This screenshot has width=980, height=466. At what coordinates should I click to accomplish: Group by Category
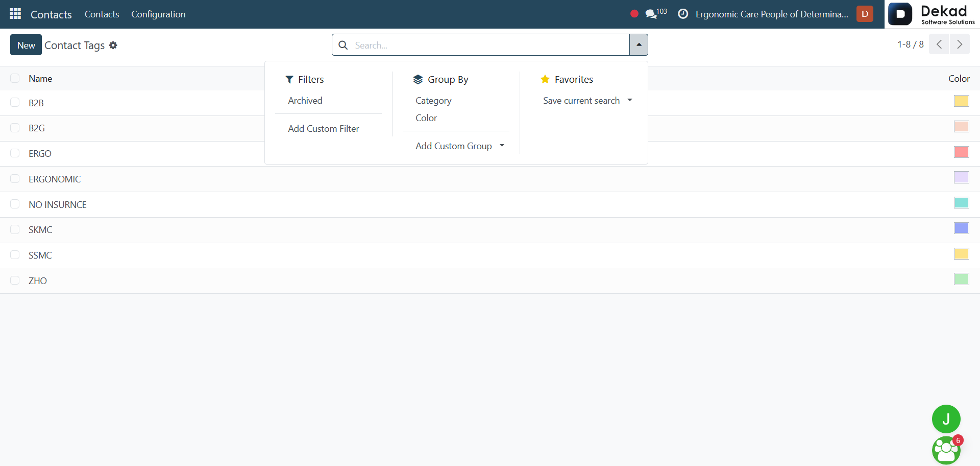point(433,101)
